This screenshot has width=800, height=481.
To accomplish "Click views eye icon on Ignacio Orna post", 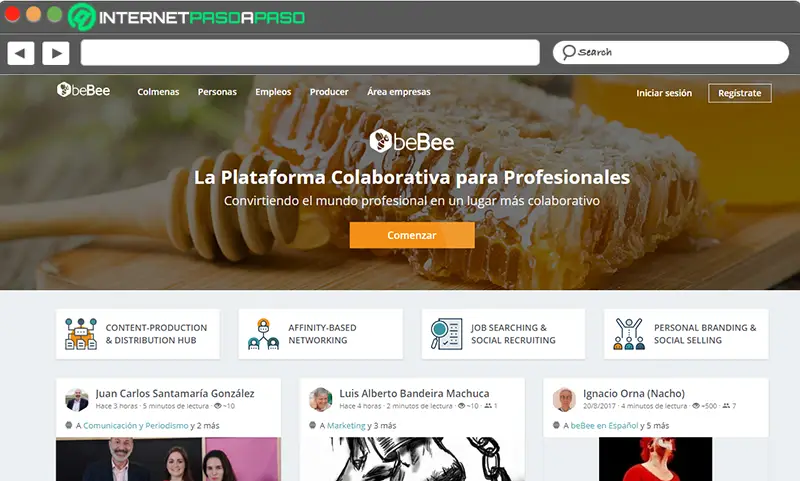I will pos(695,406).
